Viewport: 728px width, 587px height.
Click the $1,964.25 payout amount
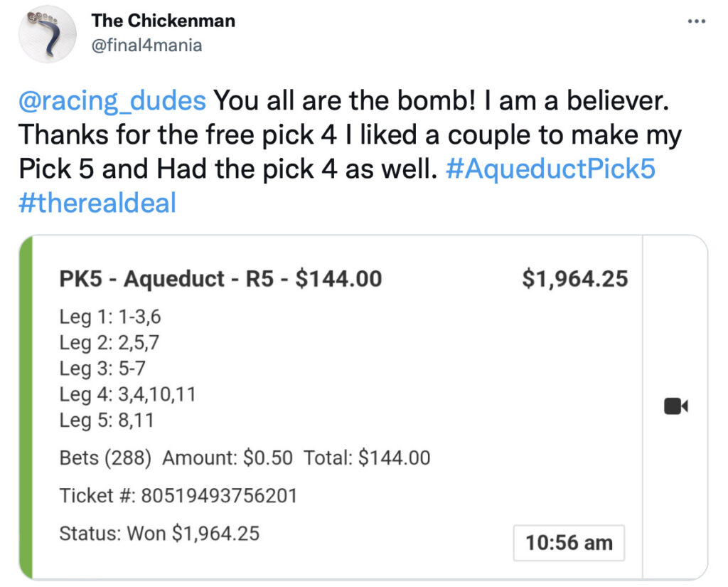[576, 279]
